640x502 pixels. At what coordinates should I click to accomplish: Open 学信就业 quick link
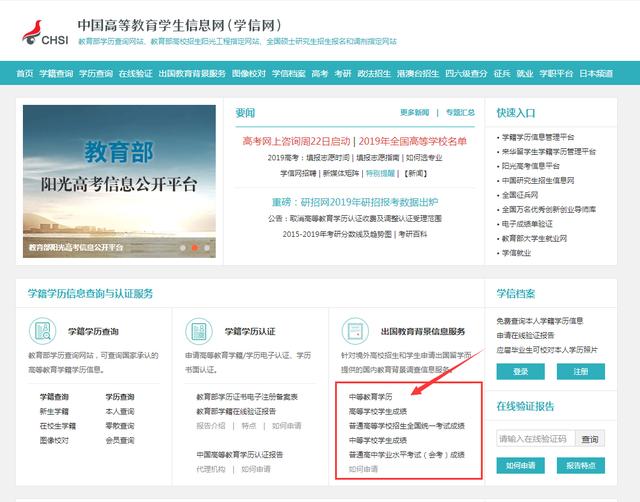(516, 253)
